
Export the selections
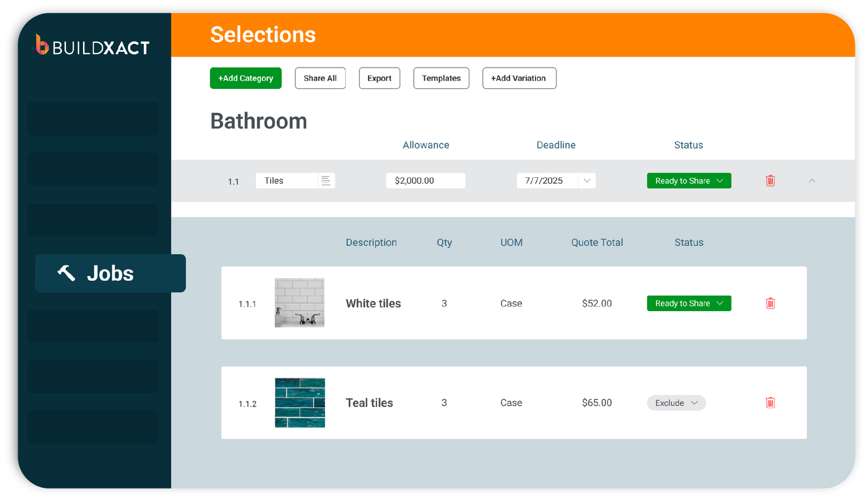tap(379, 78)
